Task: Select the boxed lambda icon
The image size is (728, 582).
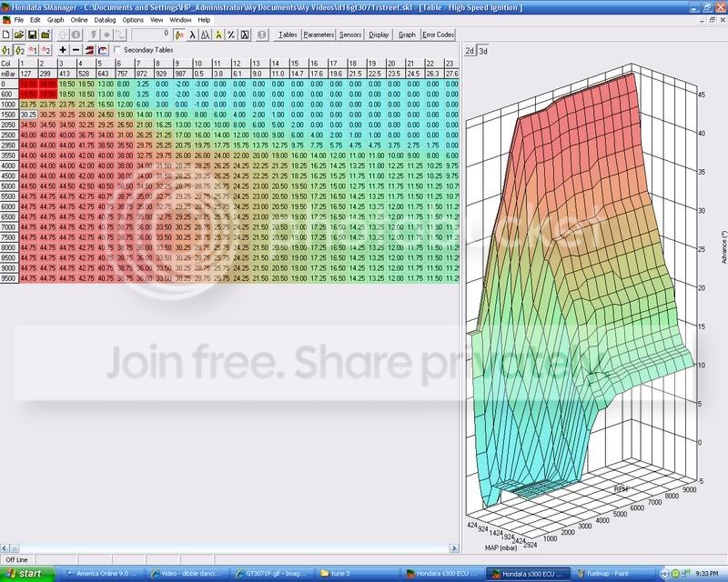Action: 245,35
